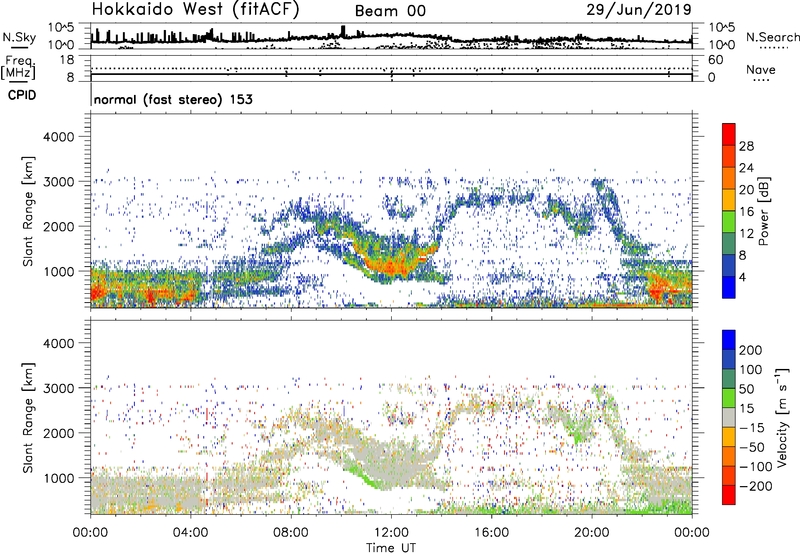Click velocity colorbar tick label '200'

[751, 350]
